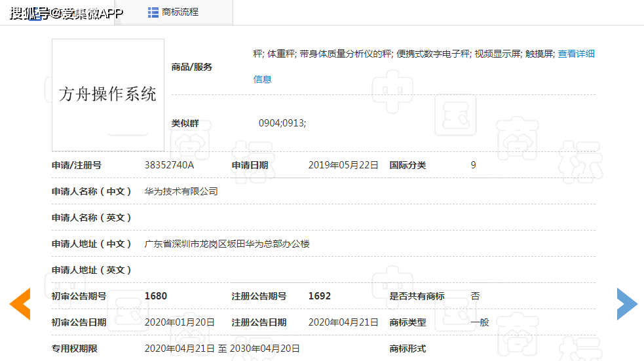
Task: Select similar group value 0904;0913;
Action: (282, 123)
